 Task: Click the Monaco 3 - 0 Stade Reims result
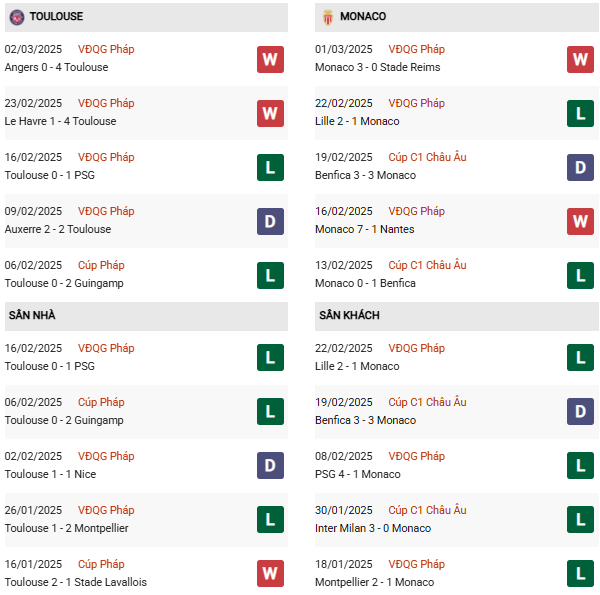click(379, 67)
